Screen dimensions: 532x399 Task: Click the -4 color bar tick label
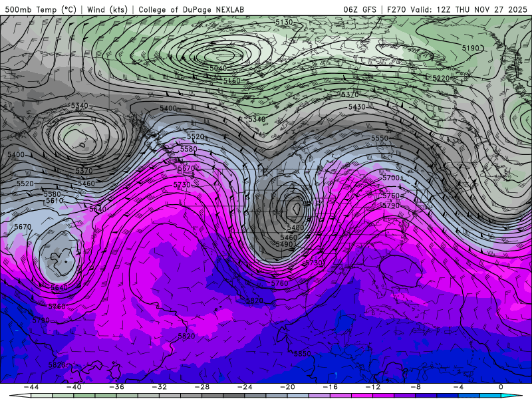[x=458, y=387]
